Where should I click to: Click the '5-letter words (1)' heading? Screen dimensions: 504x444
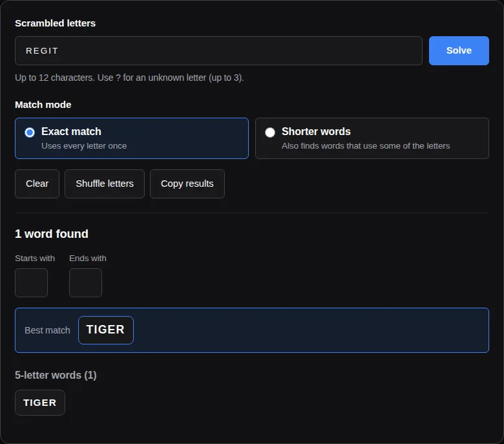click(x=56, y=375)
